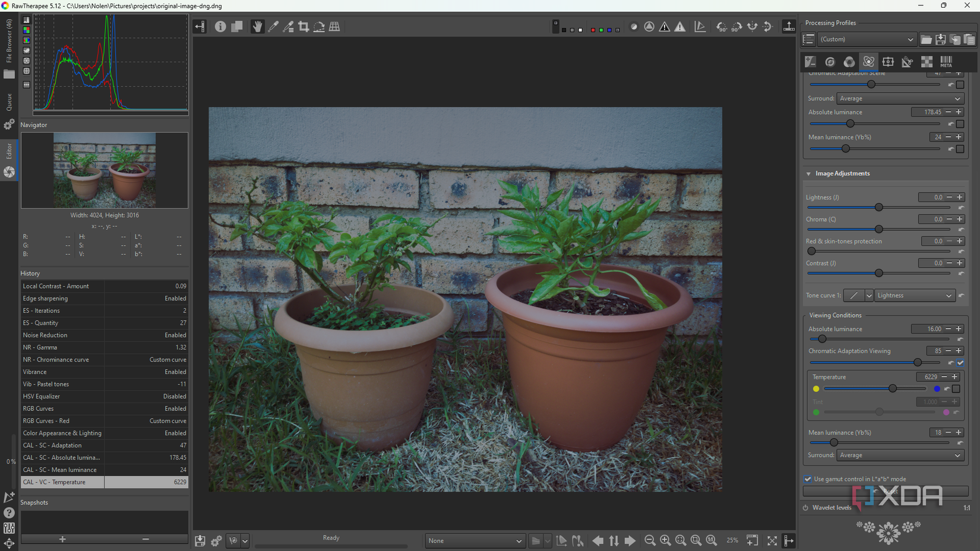Zoom preview to 1:1 magnification
980x551 pixels.
click(710, 540)
